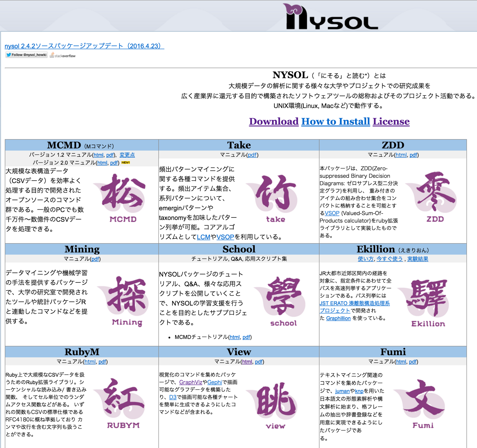Click the NEW! badge beside version 2.0 manual
This screenshot has width=477, height=448.
tap(126, 162)
